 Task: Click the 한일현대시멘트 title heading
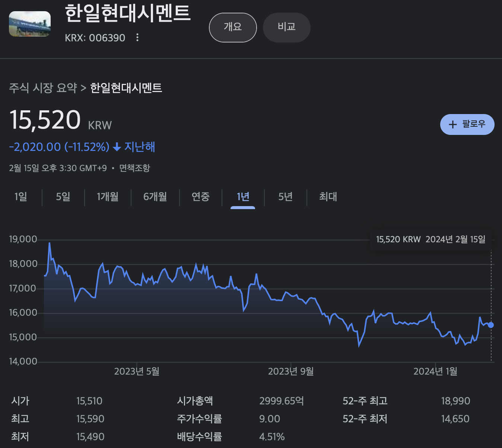coord(127,13)
